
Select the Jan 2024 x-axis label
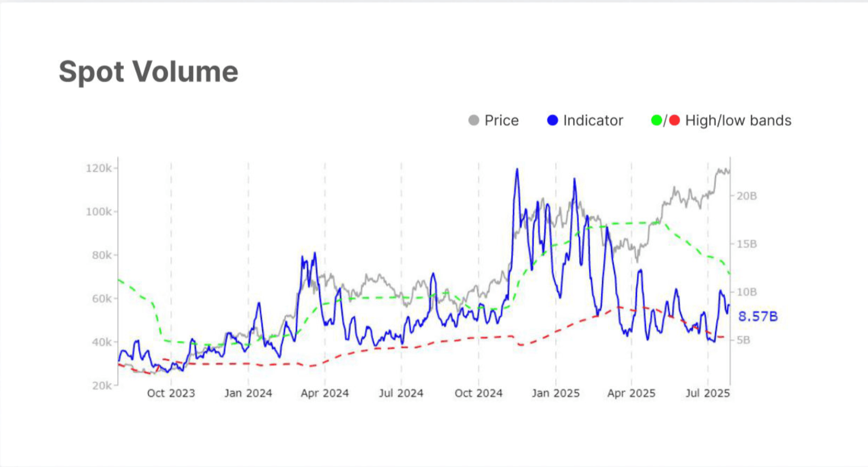(x=248, y=393)
